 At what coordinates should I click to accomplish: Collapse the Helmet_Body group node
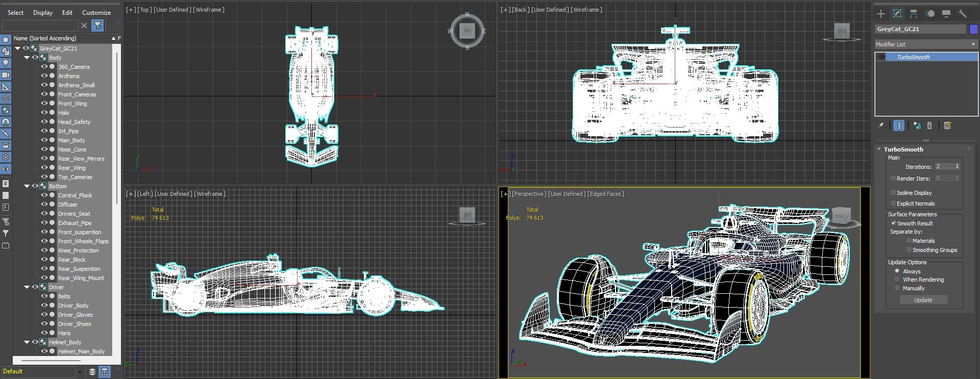(27, 342)
